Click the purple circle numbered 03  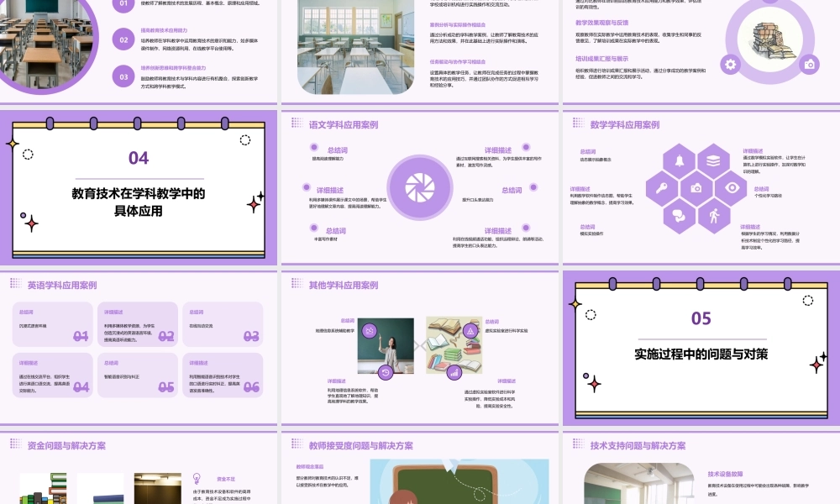coord(123,76)
